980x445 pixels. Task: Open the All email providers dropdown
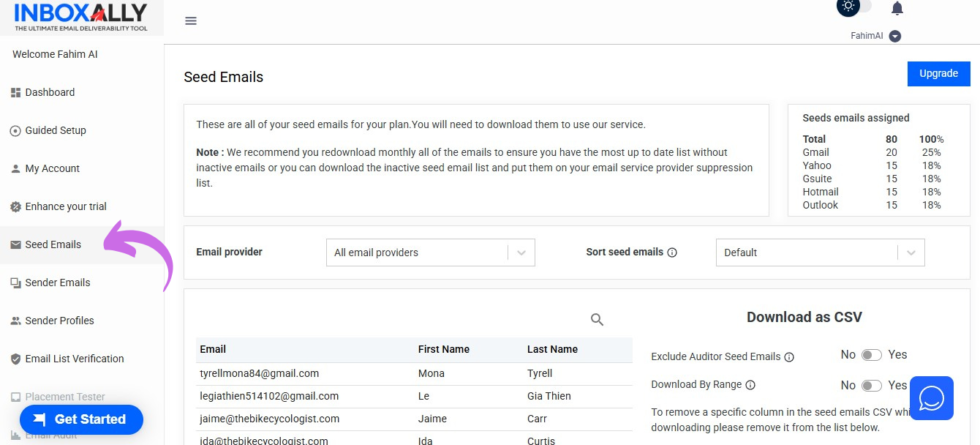pos(431,252)
